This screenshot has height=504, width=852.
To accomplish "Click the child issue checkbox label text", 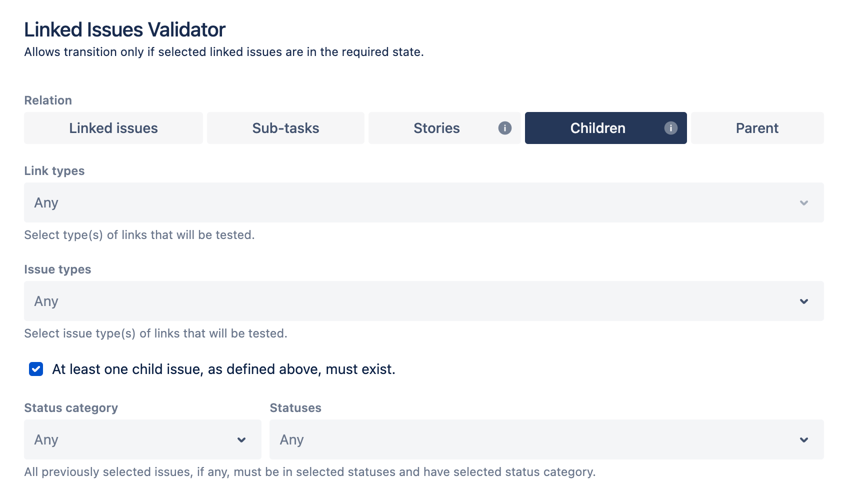I will (224, 369).
